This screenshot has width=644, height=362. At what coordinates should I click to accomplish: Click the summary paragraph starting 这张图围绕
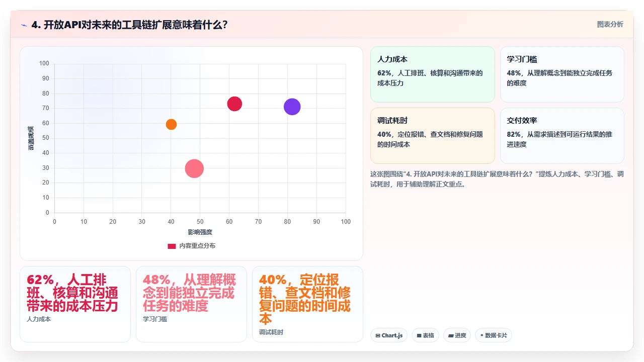(497, 179)
